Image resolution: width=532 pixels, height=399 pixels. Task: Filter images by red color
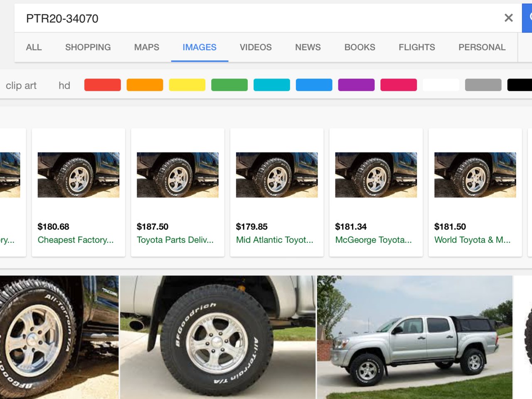103,85
